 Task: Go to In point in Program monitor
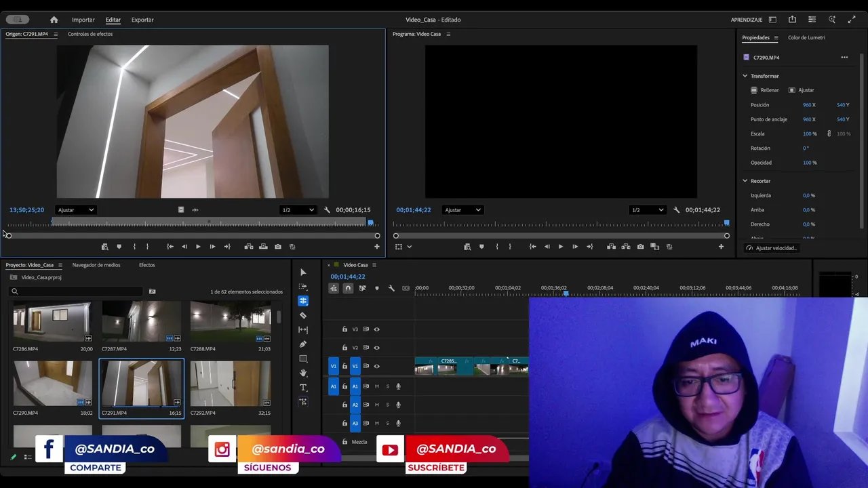click(532, 247)
